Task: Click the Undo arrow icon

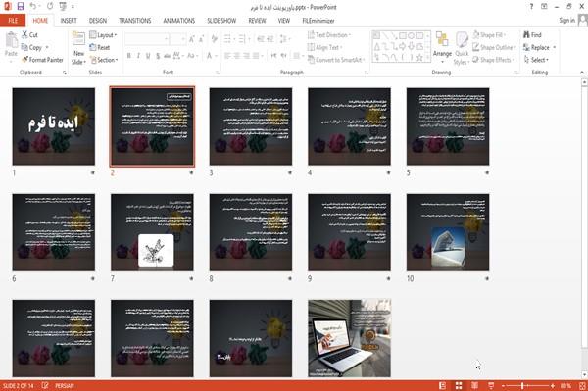Action: pyautogui.click(x=33, y=7)
